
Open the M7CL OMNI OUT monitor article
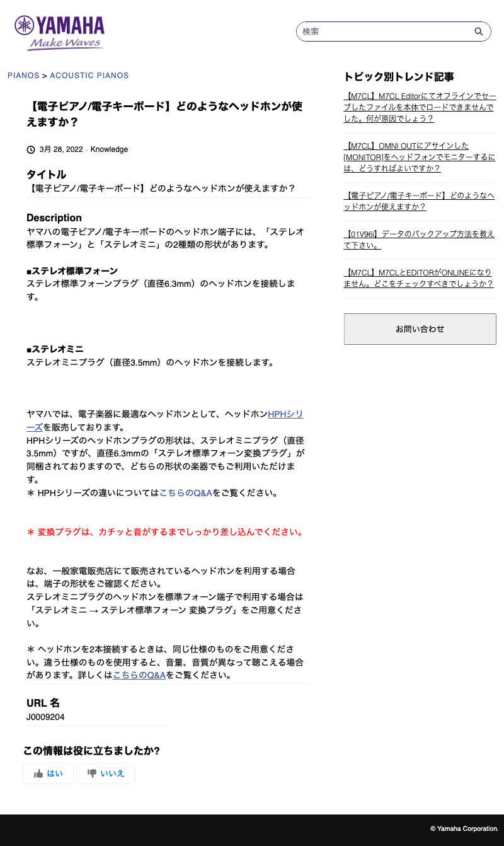[420, 157]
